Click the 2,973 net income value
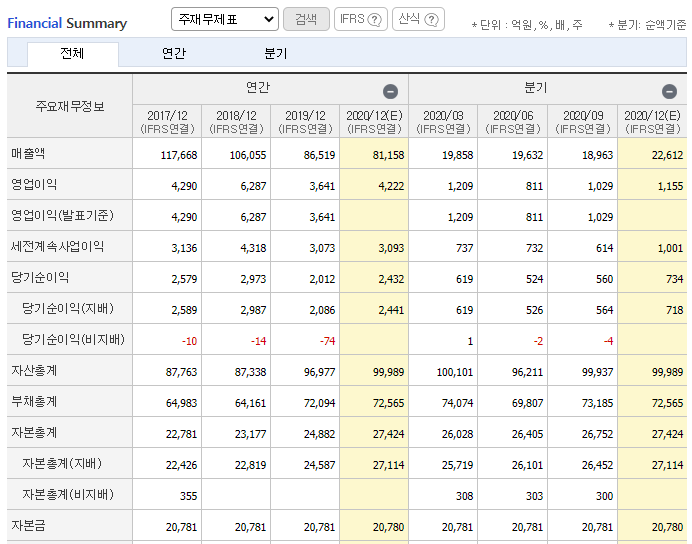 [x=253, y=279]
